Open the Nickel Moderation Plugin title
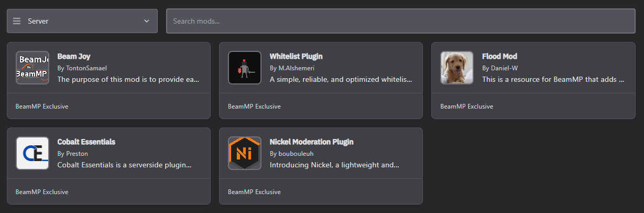Viewport: 644px width, 213px height. click(311, 142)
